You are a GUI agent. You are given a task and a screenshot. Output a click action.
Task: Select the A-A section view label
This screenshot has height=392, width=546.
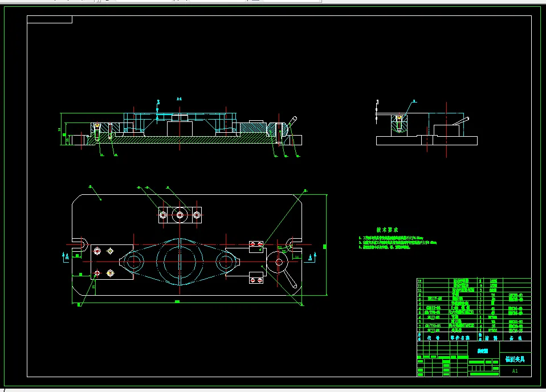pyautogui.click(x=180, y=99)
